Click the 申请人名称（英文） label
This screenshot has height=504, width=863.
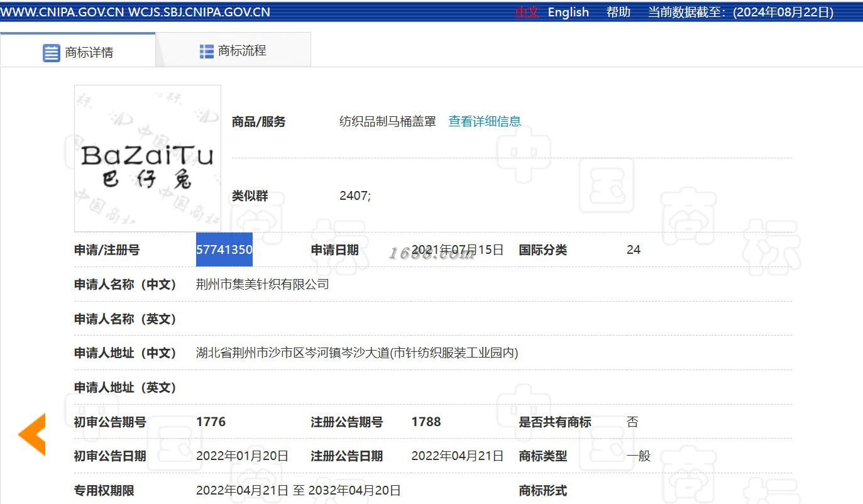coord(126,319)
